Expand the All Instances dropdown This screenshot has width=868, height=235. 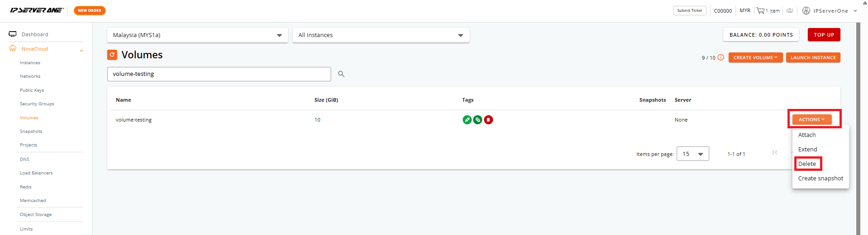click(381, 35)
